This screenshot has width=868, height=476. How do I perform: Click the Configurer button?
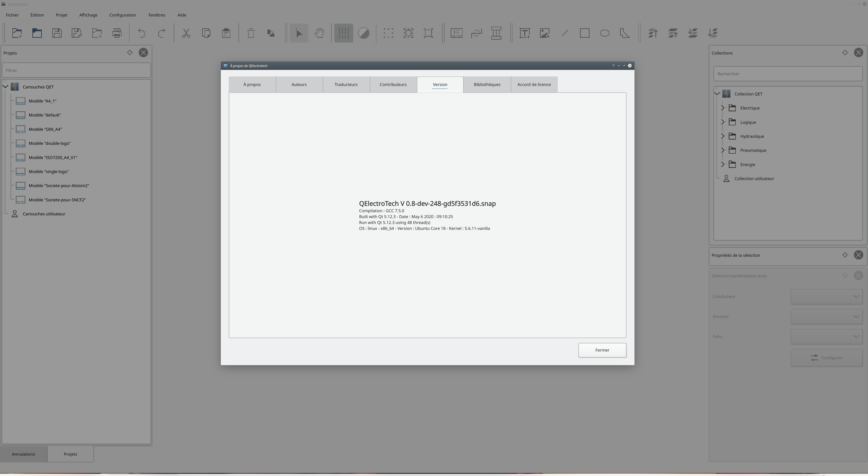[827, 358]
